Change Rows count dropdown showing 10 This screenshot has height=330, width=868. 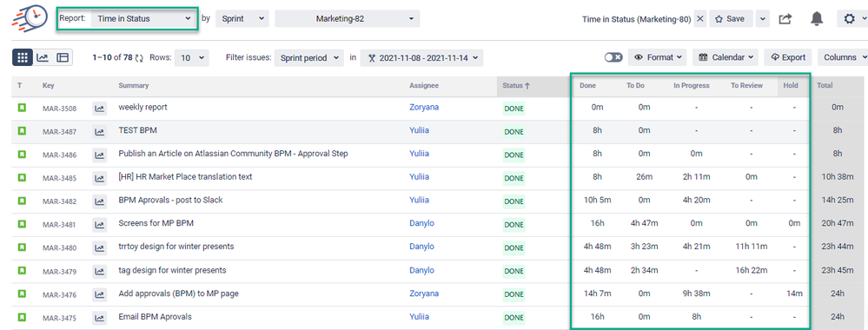click(191, 57)
